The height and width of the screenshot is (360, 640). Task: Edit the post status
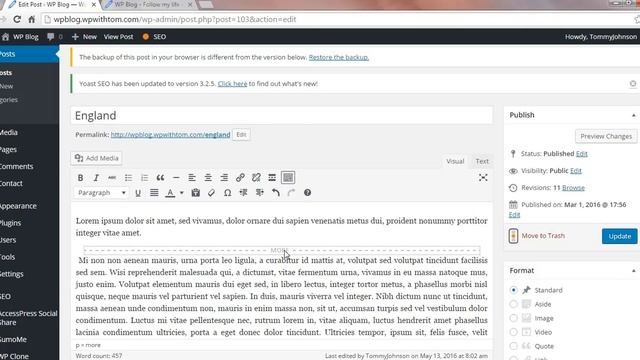tap(582, 154)
